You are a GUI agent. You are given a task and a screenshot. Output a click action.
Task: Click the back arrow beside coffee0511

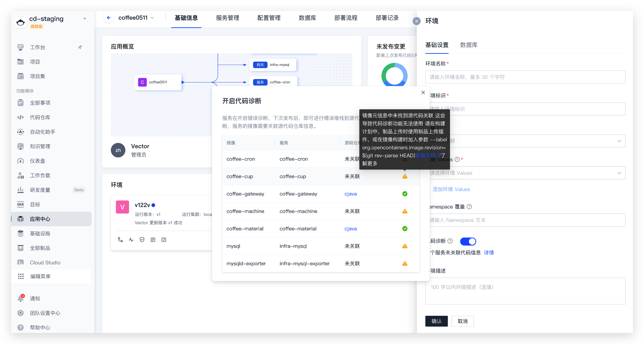(109, 18)
